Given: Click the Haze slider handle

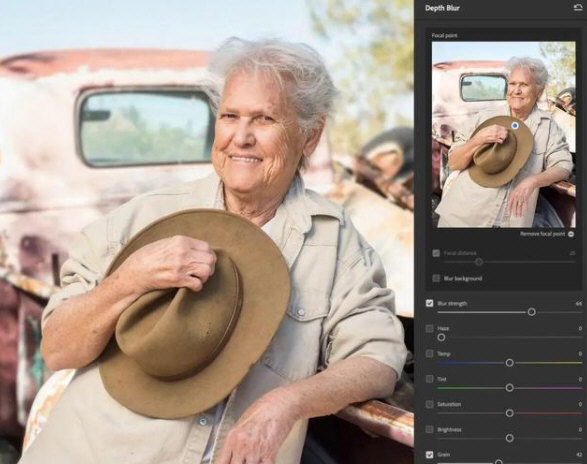Looking at the screenshot, I should 441,337.
